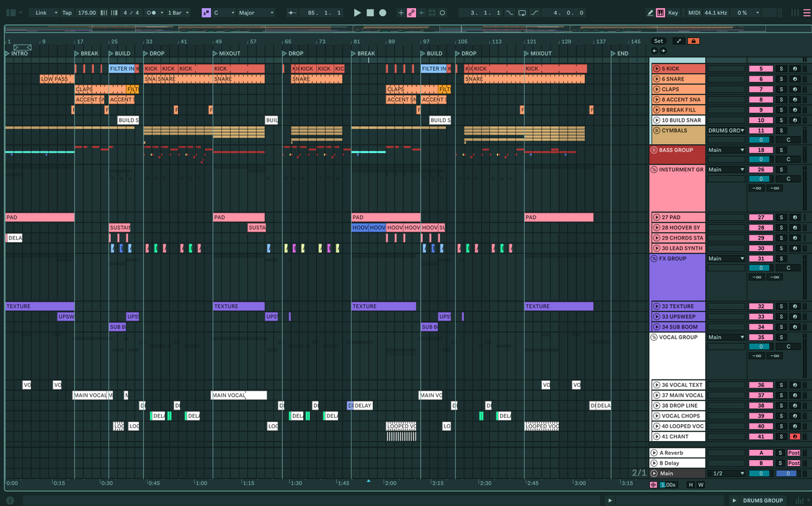Click the INTRO locator marker
The height and width of the screenshot is (506, 812).
pos(17,53)
